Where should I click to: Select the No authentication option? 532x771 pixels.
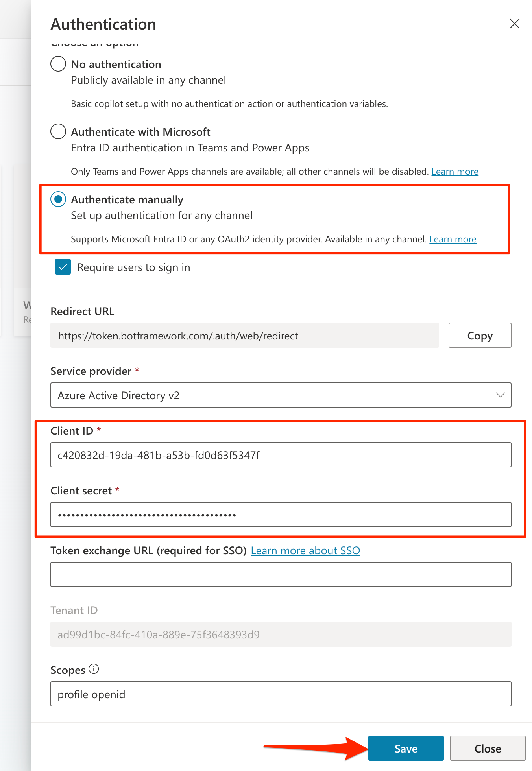pos(58,64)
